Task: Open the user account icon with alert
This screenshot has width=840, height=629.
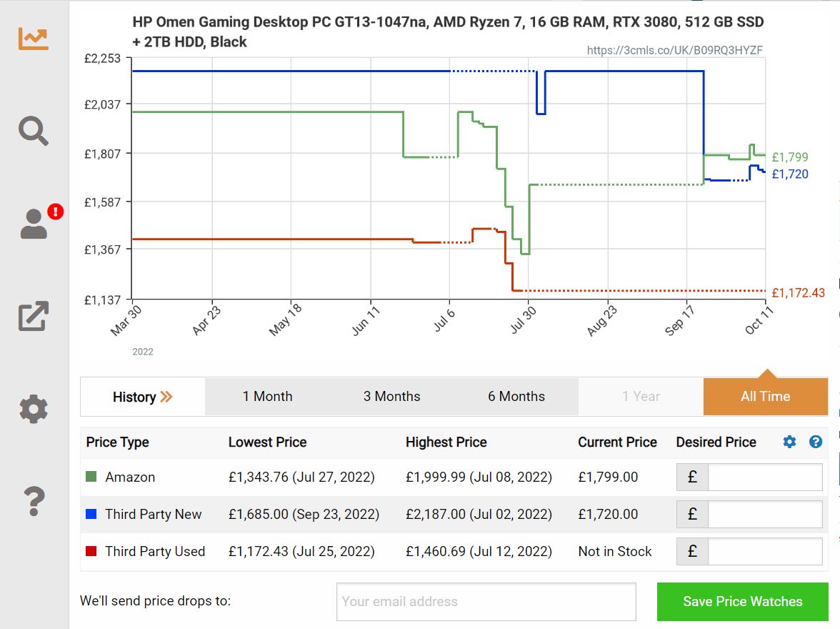Action: click(34, 224)
